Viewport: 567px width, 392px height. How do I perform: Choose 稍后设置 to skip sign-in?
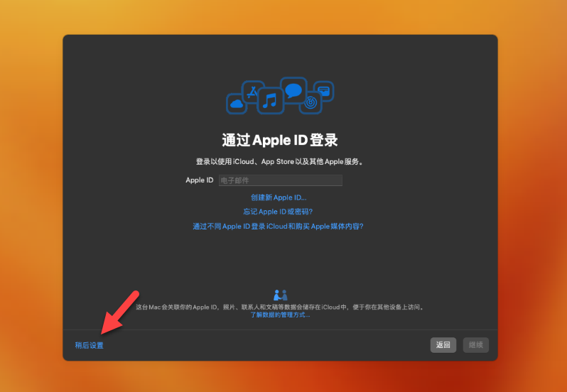[90, 345]
